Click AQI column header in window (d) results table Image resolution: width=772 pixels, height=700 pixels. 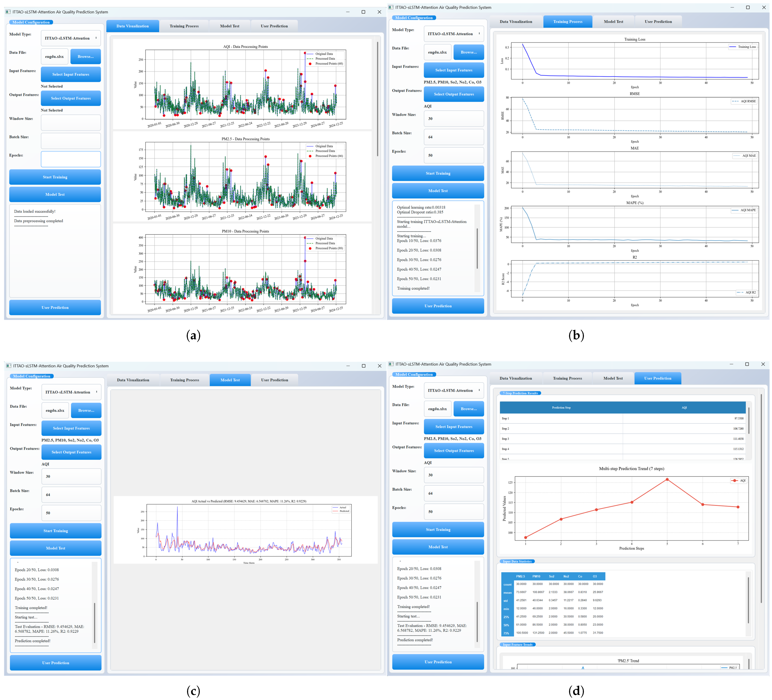tap(684, 408)
